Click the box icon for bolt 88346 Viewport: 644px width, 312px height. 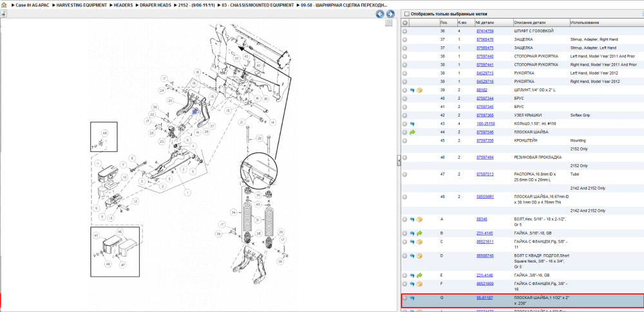pos(419,219)
